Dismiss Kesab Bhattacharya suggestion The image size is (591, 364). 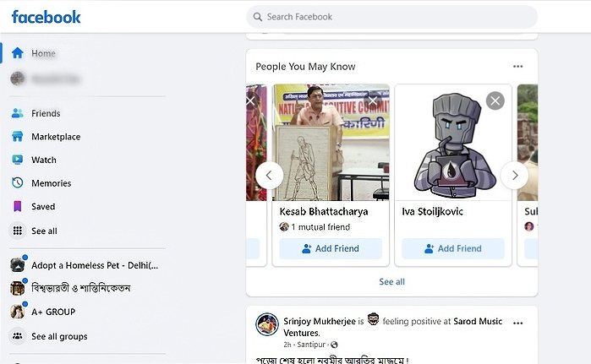pyautogui.click(x=373, y=101)
